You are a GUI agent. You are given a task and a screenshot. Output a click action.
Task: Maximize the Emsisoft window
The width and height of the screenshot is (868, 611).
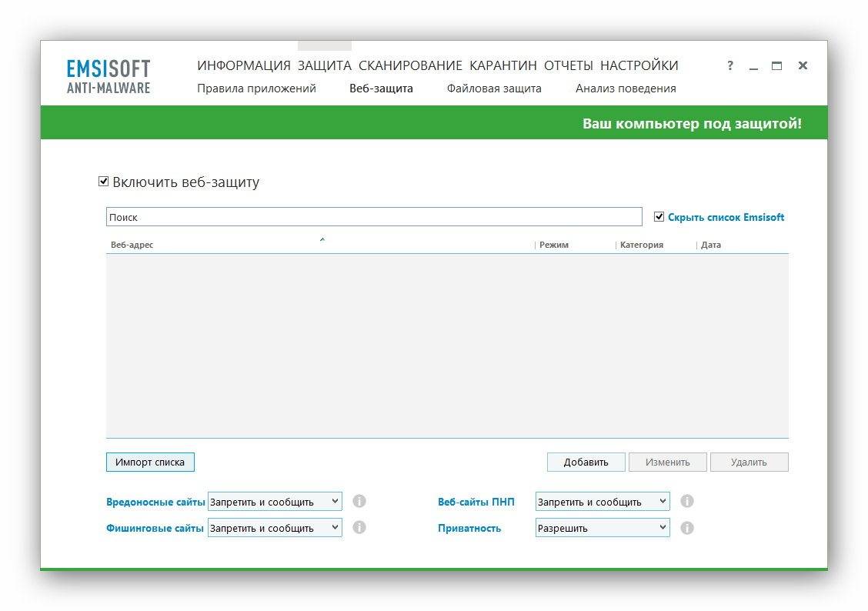776,66
